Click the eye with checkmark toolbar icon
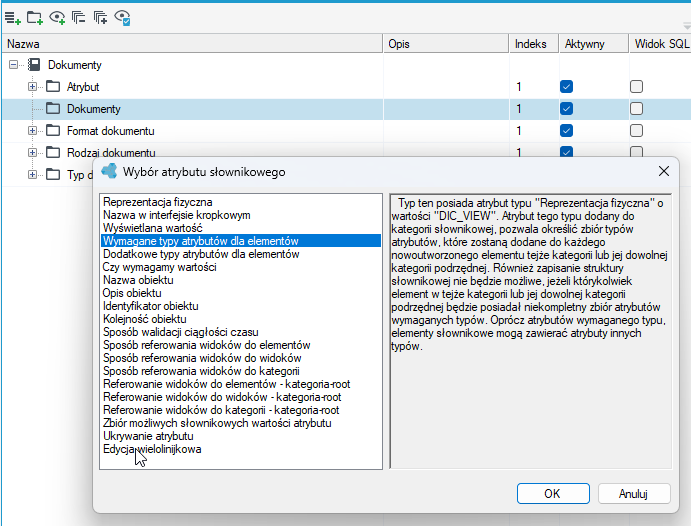The width and height of the screenshot is (691, 526). point(123,18)
